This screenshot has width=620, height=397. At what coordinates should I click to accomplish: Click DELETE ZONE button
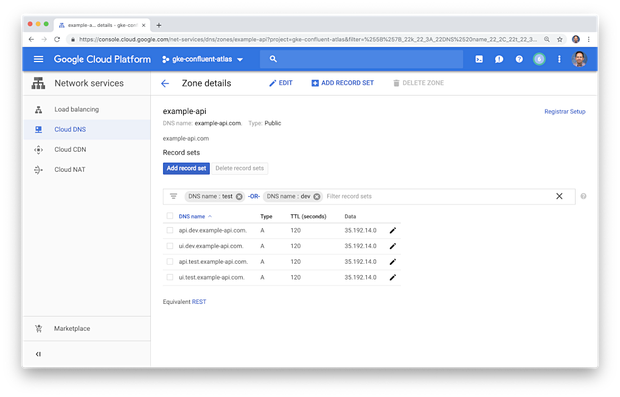click(x=418, y=83)
